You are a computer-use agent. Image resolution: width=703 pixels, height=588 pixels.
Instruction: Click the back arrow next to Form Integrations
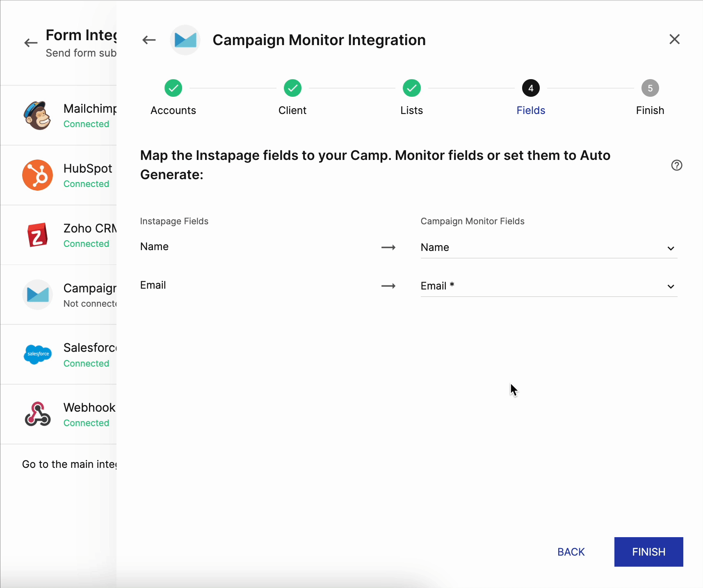(x=31, y=43)
